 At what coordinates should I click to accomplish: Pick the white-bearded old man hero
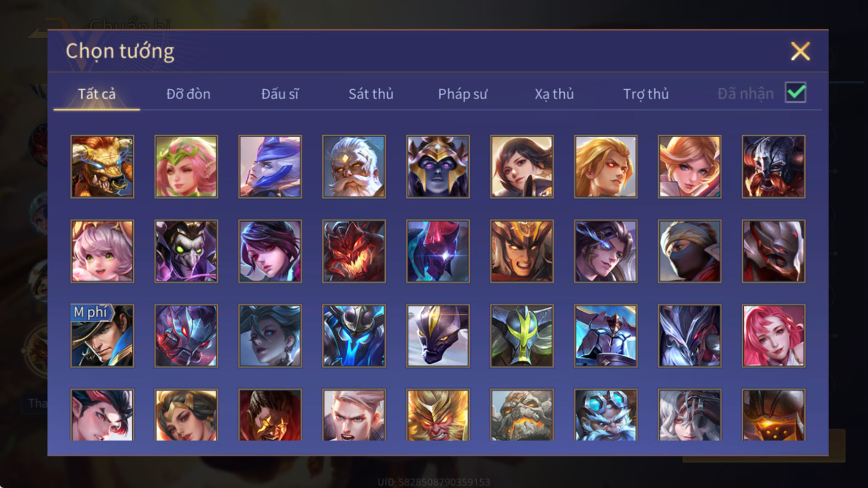click(354, 166)
